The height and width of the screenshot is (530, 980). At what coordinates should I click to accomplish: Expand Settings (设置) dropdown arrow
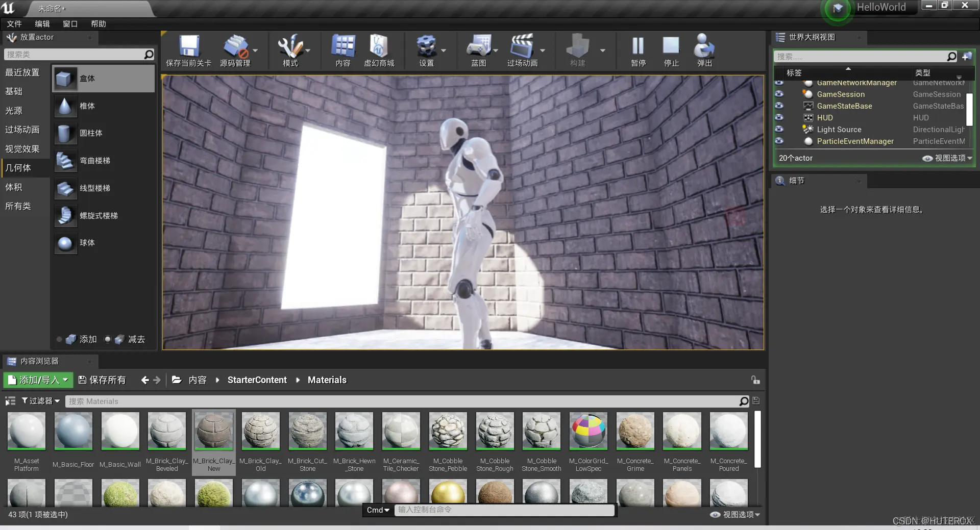(444, 51)
